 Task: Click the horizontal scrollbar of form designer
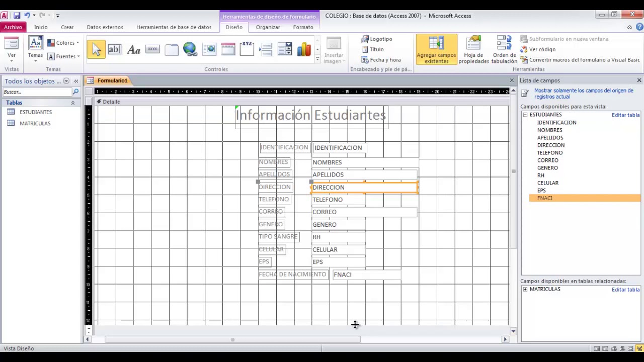point(232,339)
